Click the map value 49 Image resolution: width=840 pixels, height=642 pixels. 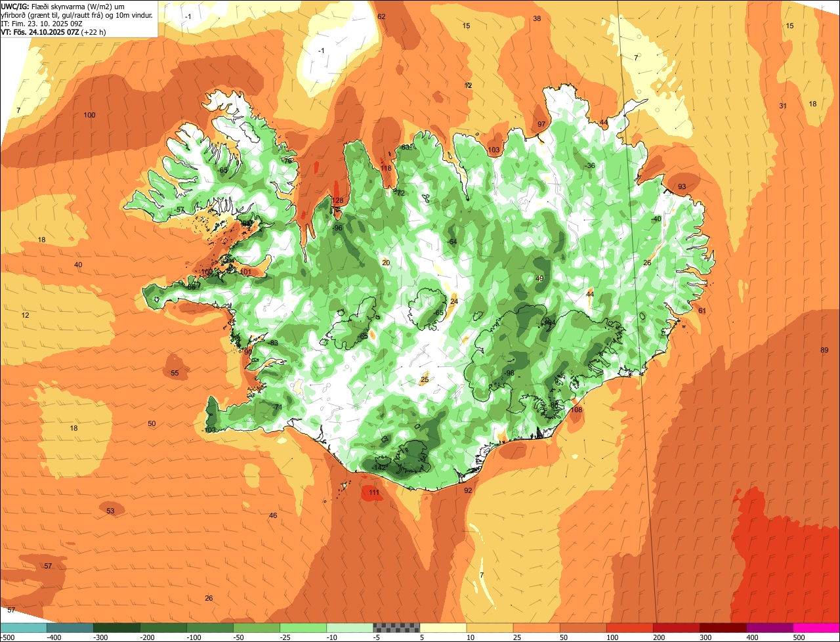click(539, 279)
